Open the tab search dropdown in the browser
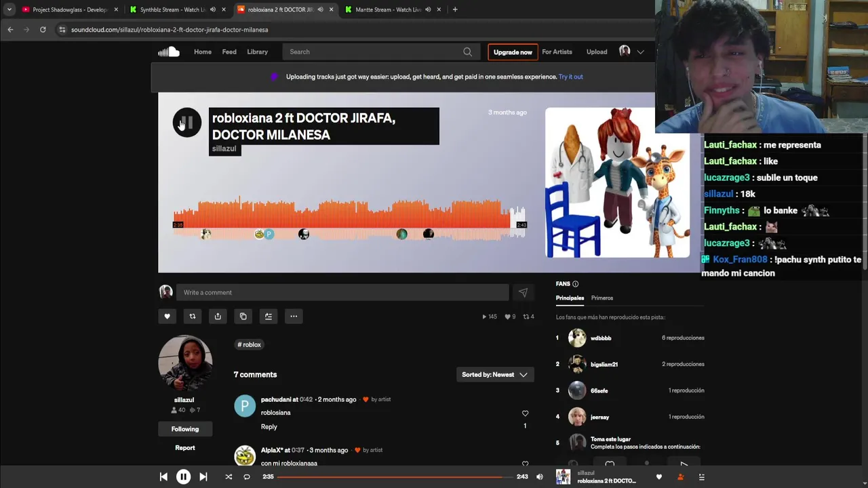The width and height of the screenshot is (868, 488). 9,9
